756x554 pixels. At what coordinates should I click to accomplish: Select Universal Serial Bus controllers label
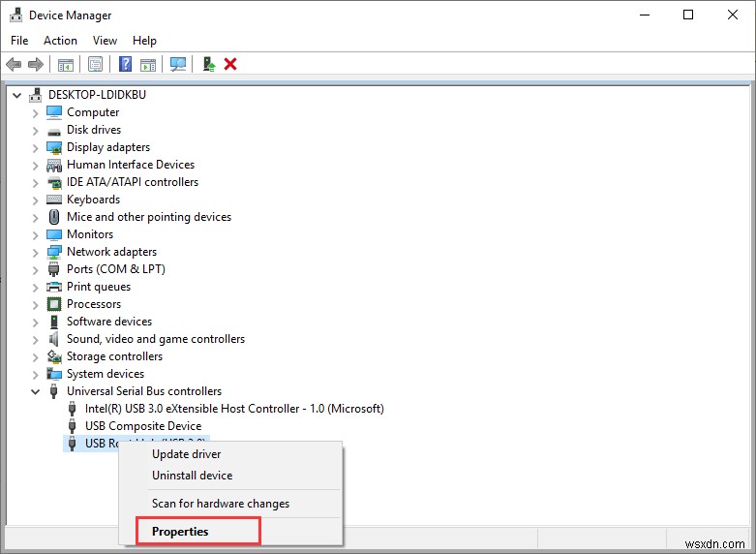coord(144,391)
